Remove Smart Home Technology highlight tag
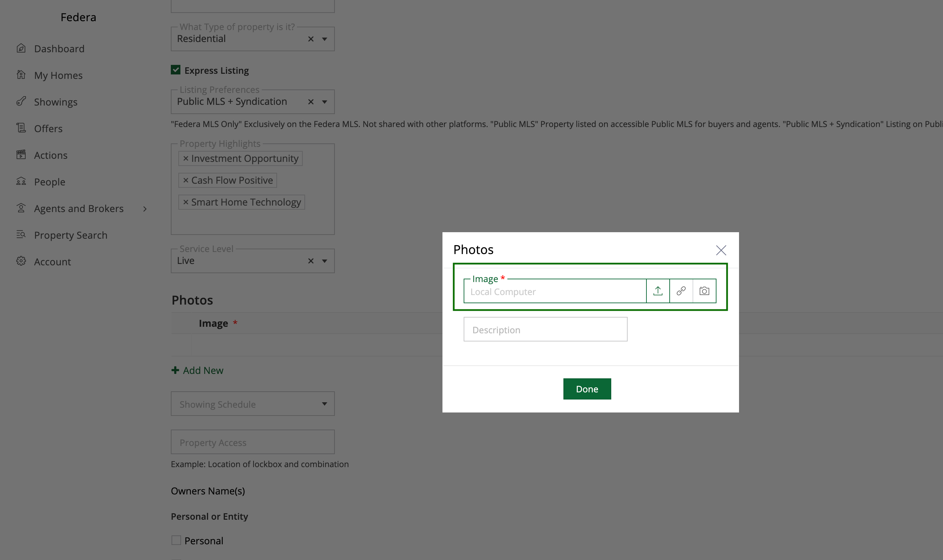 tap(186, 202)
